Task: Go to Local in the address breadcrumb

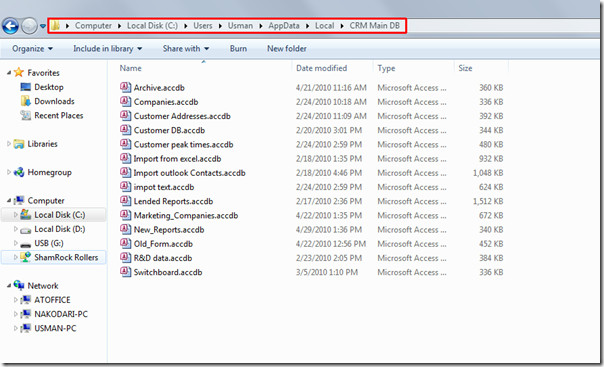Action: point(324,26)
